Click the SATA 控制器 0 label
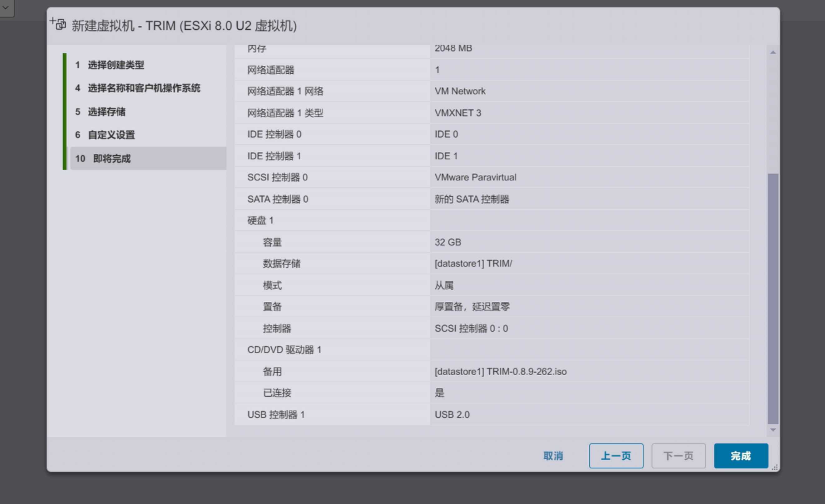 [278, 199]
